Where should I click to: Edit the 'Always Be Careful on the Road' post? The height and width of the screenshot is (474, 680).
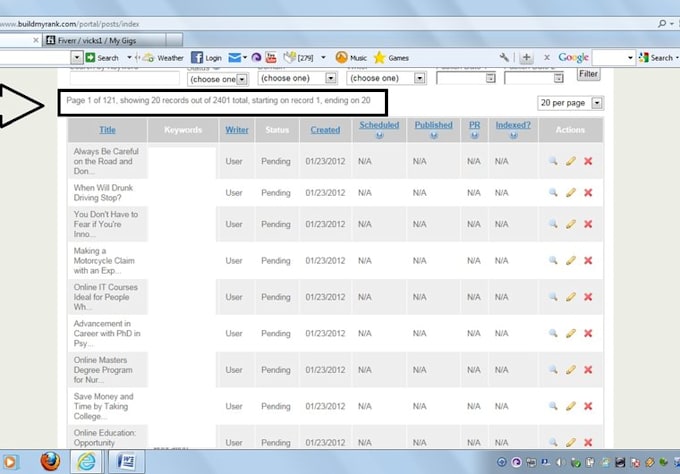pos(571,161)
